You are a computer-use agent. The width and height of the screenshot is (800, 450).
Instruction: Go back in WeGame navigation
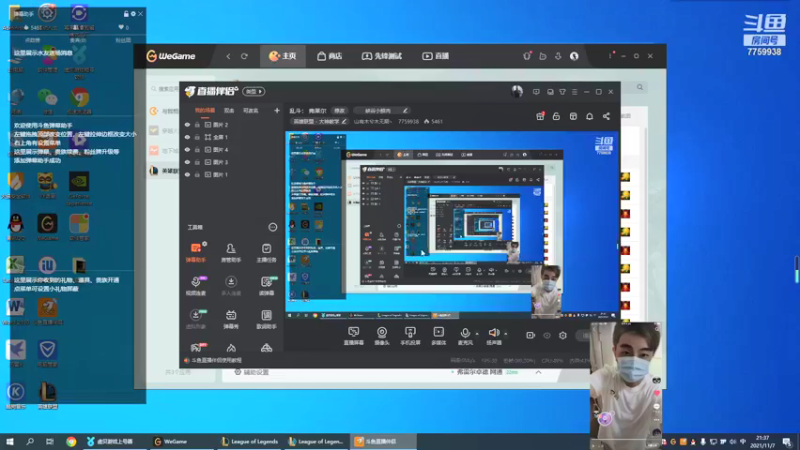click(228, 56)
